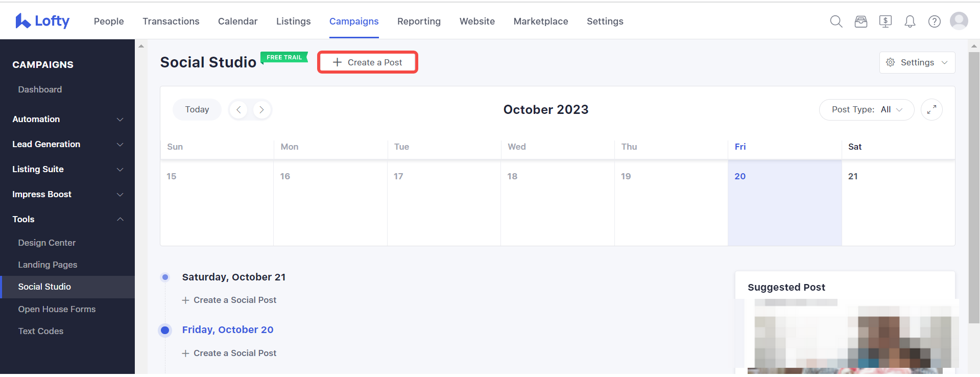Open Design Center in sidebar
The width and height of the screenshot is (980, 377).
click(x=47, y=243)
